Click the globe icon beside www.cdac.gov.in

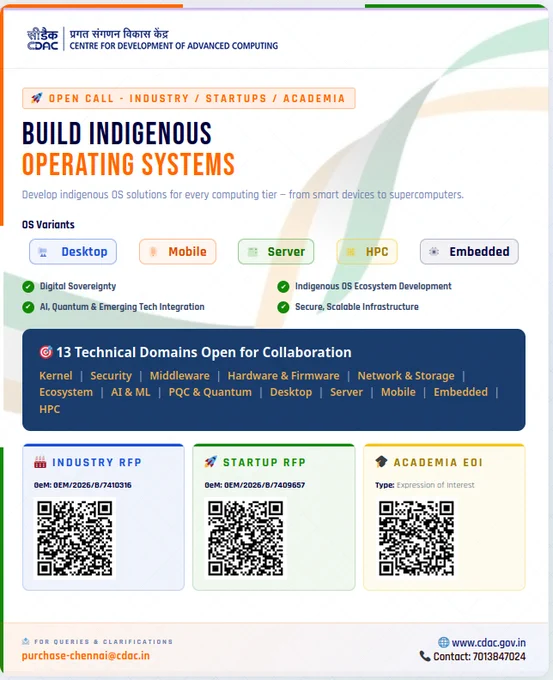pyautogui.click(x=443, y=642)
